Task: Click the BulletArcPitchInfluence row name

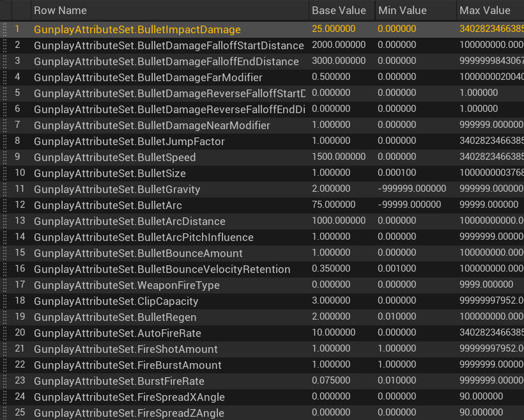Action: pyautogui.click(x=144, y=237)
